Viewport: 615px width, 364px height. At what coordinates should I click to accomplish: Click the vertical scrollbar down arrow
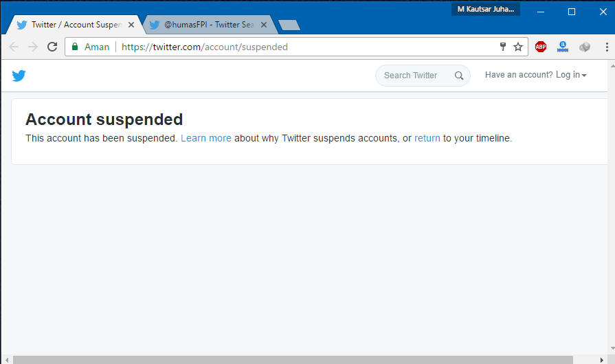(612, 348)
